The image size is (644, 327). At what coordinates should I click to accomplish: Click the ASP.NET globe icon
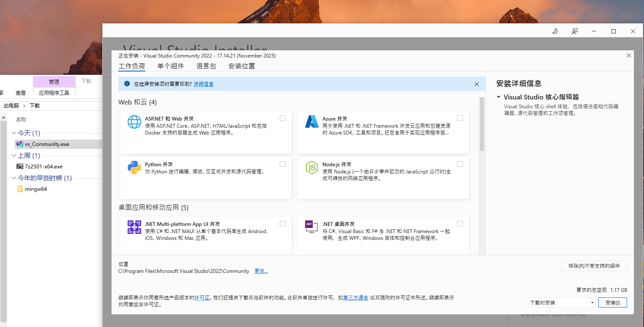(x=134, y=122)
